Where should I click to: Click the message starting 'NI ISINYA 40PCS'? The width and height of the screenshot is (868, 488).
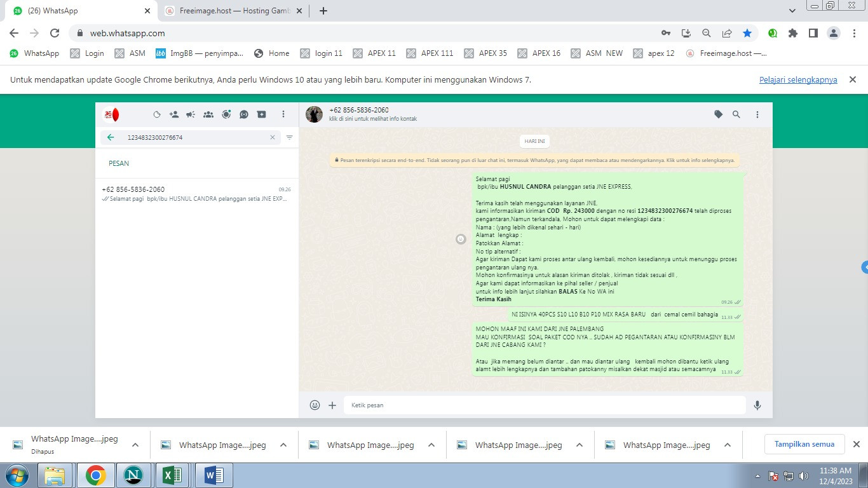pyautogui.click(x=625, y=315)
